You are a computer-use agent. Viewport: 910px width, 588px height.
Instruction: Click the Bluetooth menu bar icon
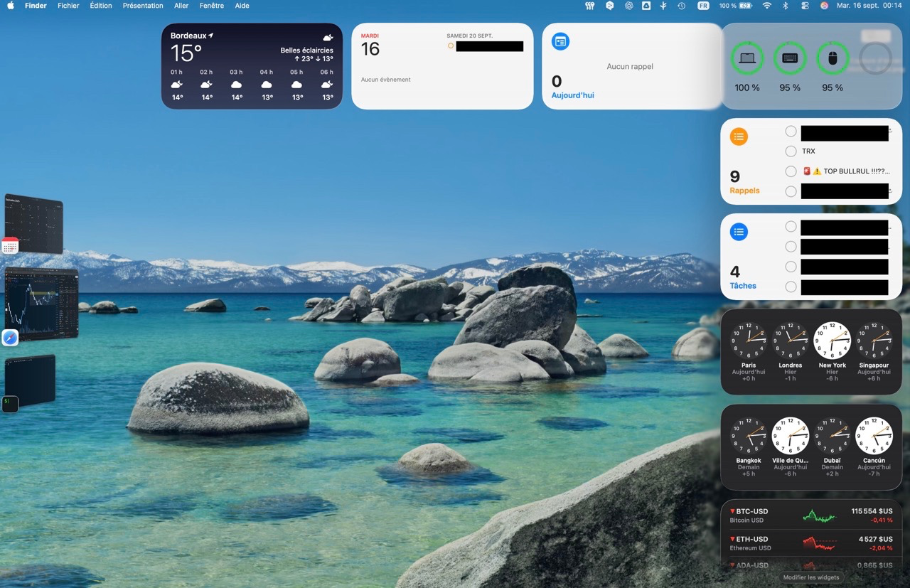[x=786, y=6]
